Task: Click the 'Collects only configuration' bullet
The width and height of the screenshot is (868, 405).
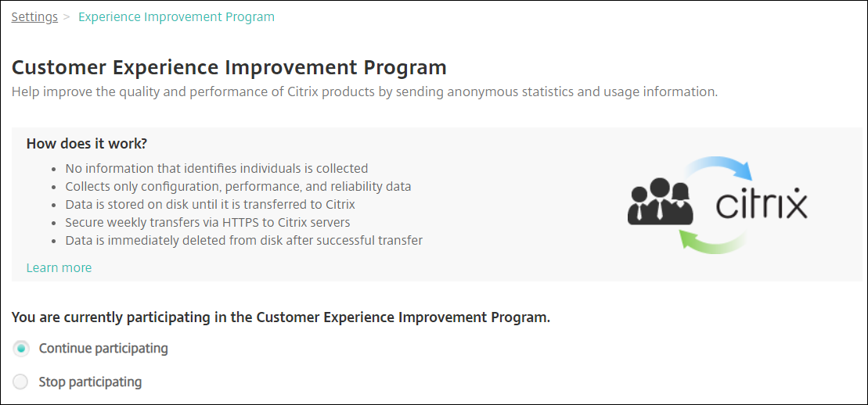Action: [238, 186]
